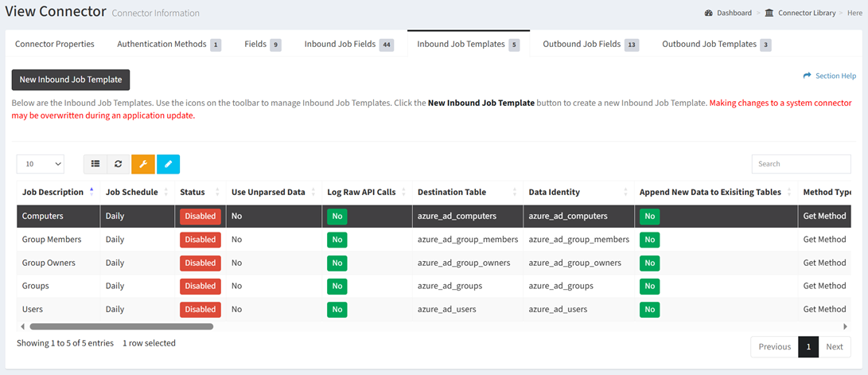The image size is (868, 375).
Task: Click the right arrow of horizontal scrollbar
Action: coord(845,326)
